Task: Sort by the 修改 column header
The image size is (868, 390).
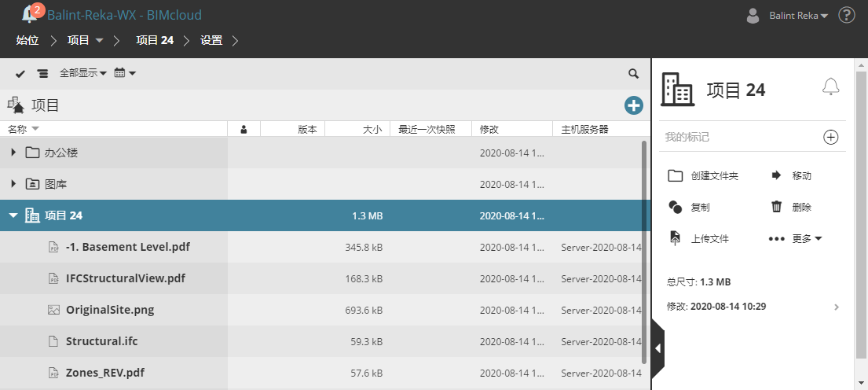Action: coord(489,129)
